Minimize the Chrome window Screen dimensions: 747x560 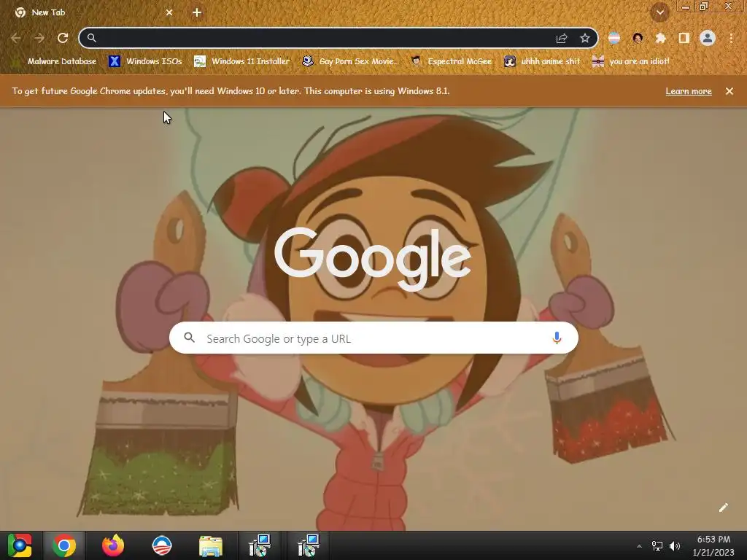[686, 6]
